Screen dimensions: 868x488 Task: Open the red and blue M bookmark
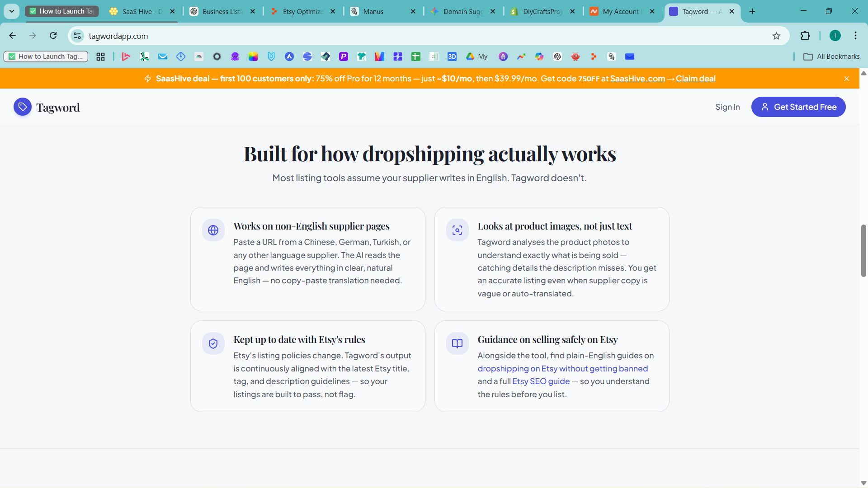380,56
